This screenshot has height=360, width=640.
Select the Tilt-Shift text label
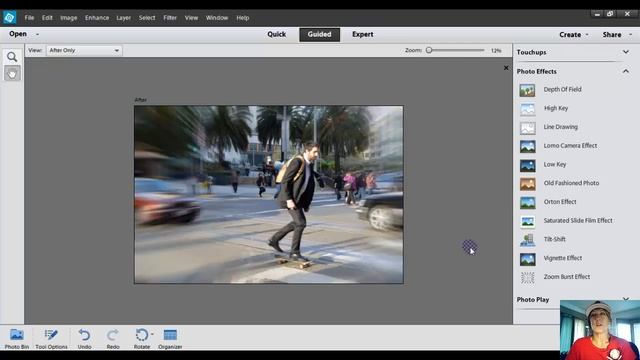pyautogui.click(x=555, y=239)
